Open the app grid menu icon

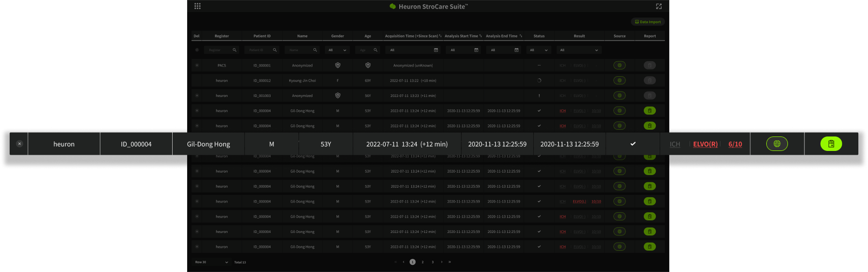pos(197,6)
